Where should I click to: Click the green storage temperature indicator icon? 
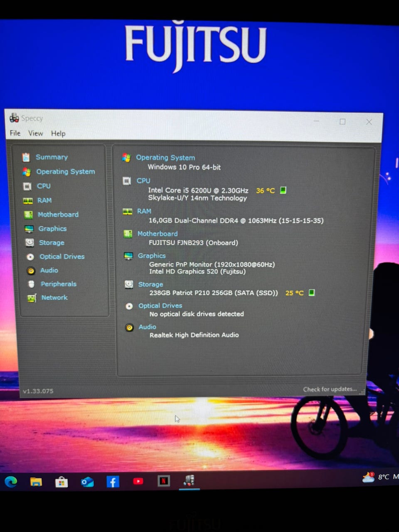pos(312,293)
